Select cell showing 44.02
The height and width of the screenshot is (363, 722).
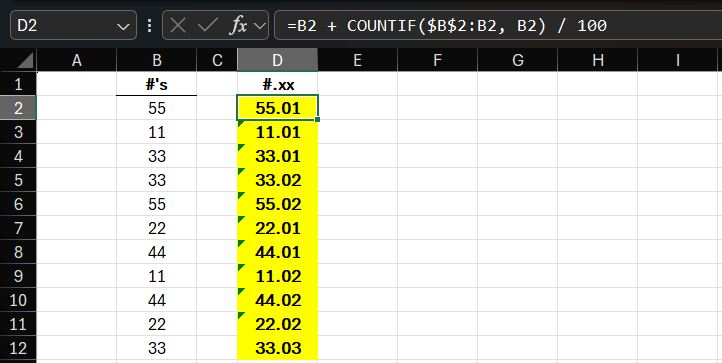pos(277,299)
